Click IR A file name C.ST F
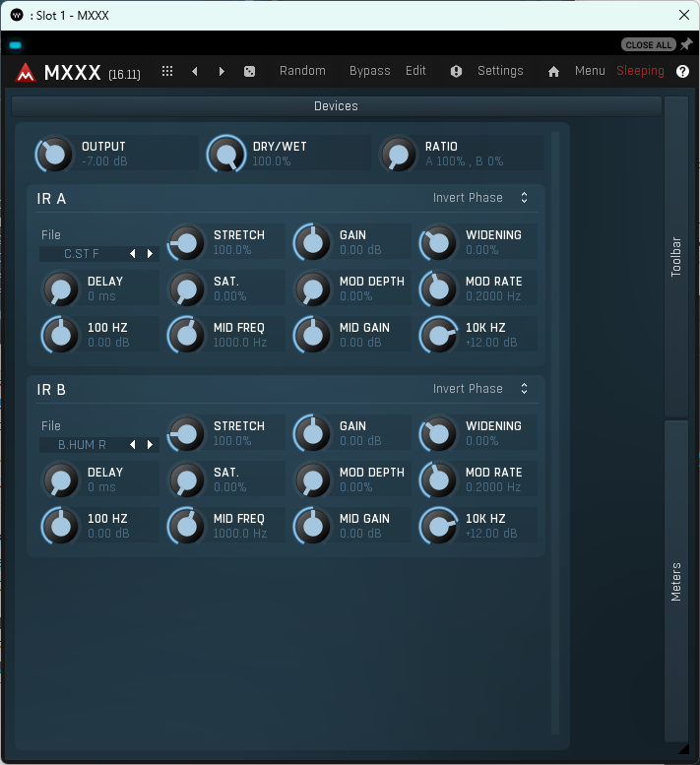Viewport: 700px width, 765px height. 82,254
